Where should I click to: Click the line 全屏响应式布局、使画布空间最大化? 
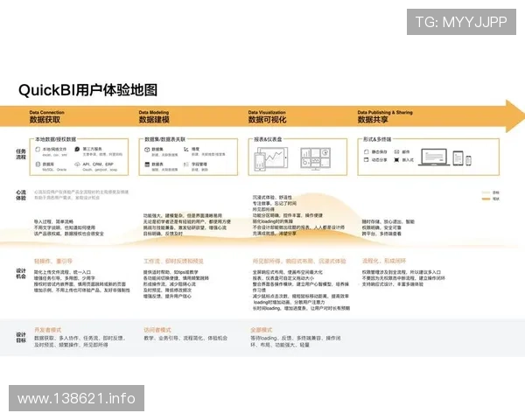click(288, 272)
